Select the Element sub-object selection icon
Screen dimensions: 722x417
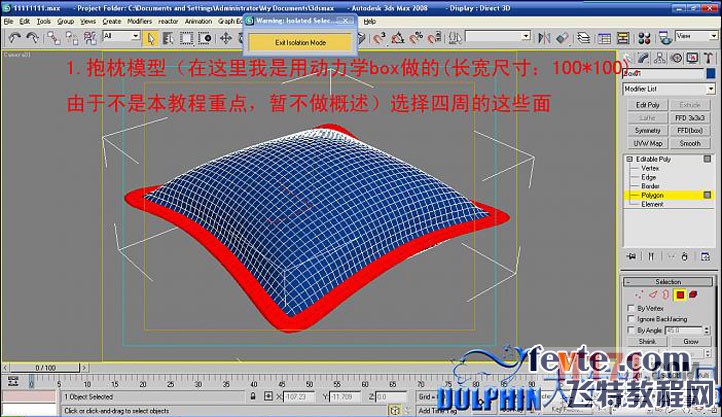click(x=693, y=296)
